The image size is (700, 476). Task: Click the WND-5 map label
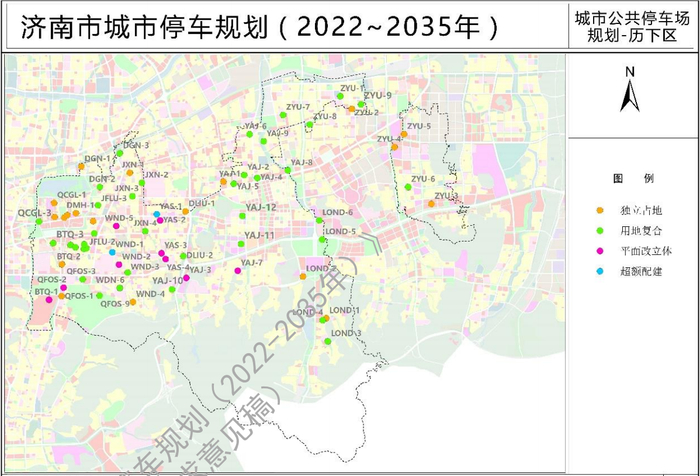point(119,218)
